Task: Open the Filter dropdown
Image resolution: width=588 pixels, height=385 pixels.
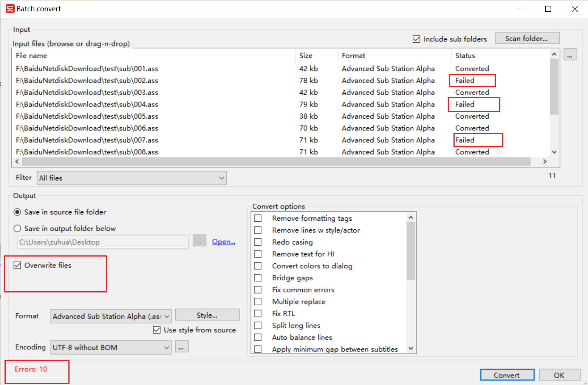Action: [x=222, y=178]
